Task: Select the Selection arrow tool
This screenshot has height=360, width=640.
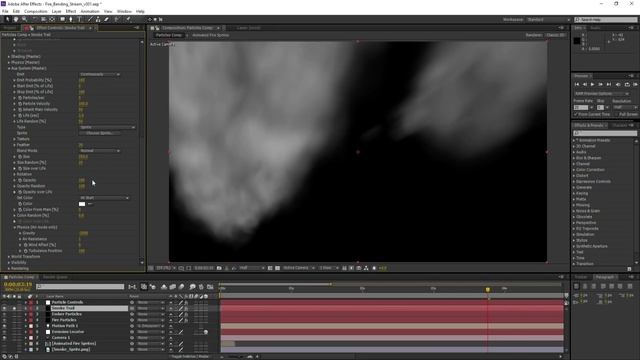Action: [7, 19]
